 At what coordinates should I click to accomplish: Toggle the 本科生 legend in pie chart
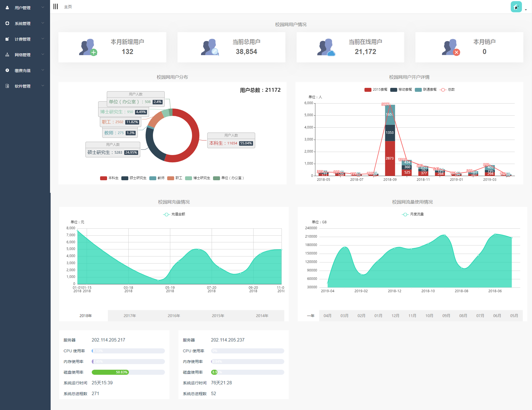click(109, 178)
